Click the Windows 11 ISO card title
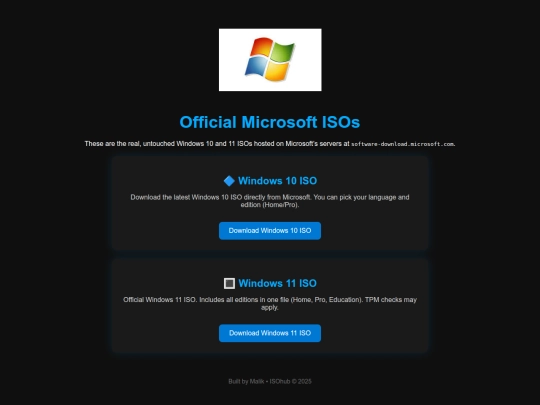This screenshot has width=540, height=405. pyautogui.click(x=278, y=283)
